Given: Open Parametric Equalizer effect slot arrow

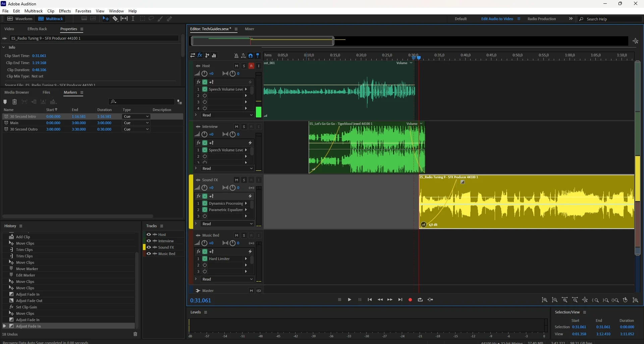Looking at the screenshot, I should pos(246,210).
